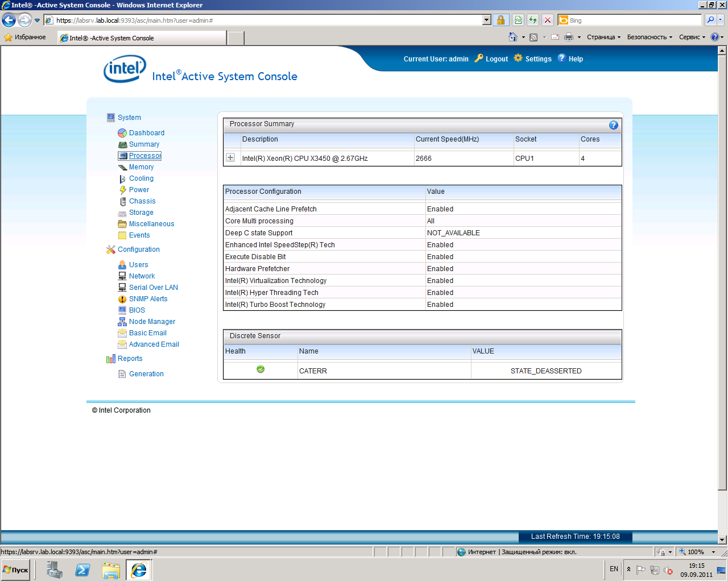The image size is (728, 582).
Task: Click the Dashboard icon in sidebar
Action: pos(122,133)
